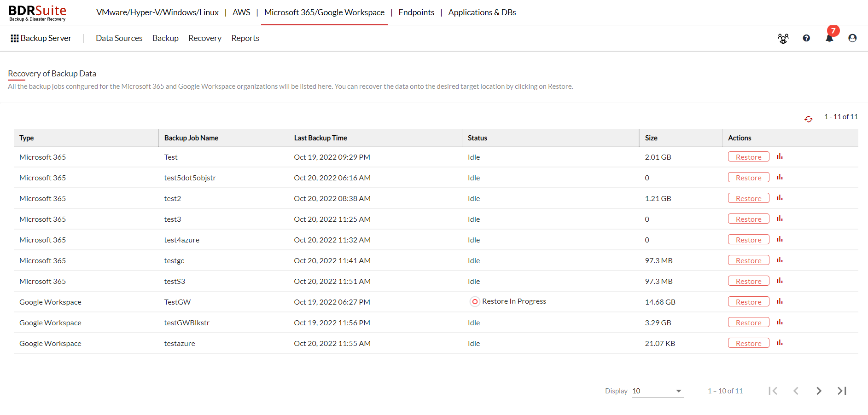
Task: View report chart for testgc job
Action: click(780, 260)
